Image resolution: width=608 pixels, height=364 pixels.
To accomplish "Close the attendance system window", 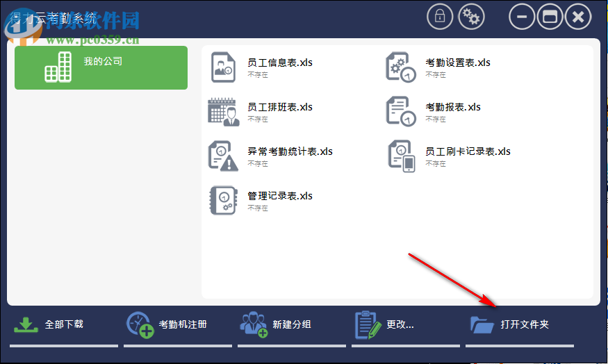I will point(578,17).
